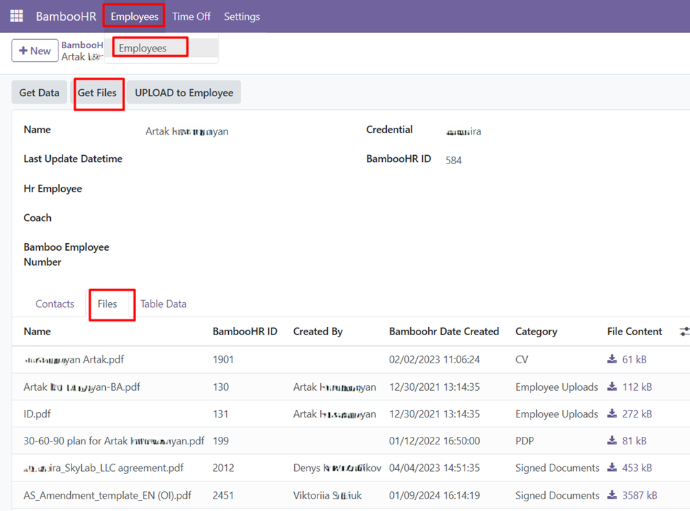Download the 3587 kB Amendment template file

(x=612, y=495)
